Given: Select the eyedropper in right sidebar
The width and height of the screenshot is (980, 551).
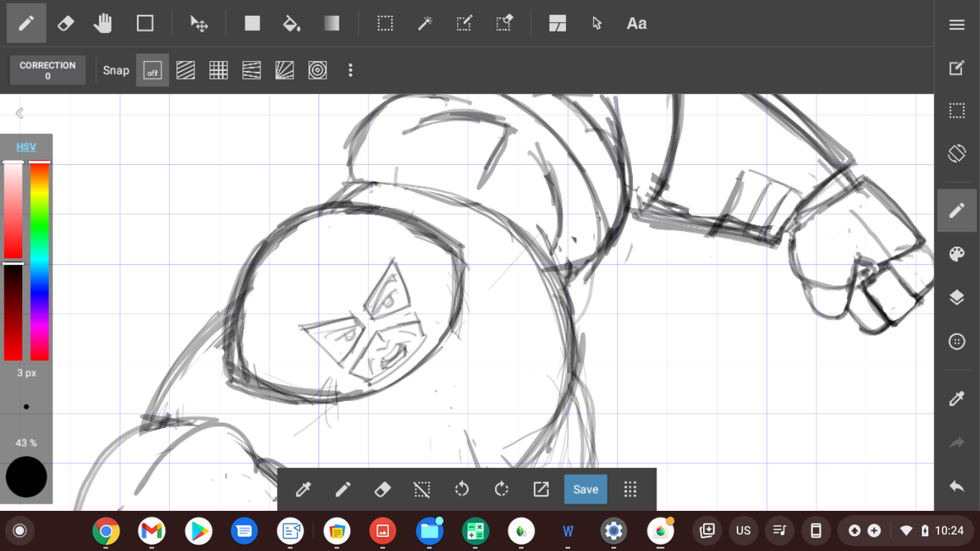Looking at the screenshot, I should pyautogui.click(x=957, y=399).
